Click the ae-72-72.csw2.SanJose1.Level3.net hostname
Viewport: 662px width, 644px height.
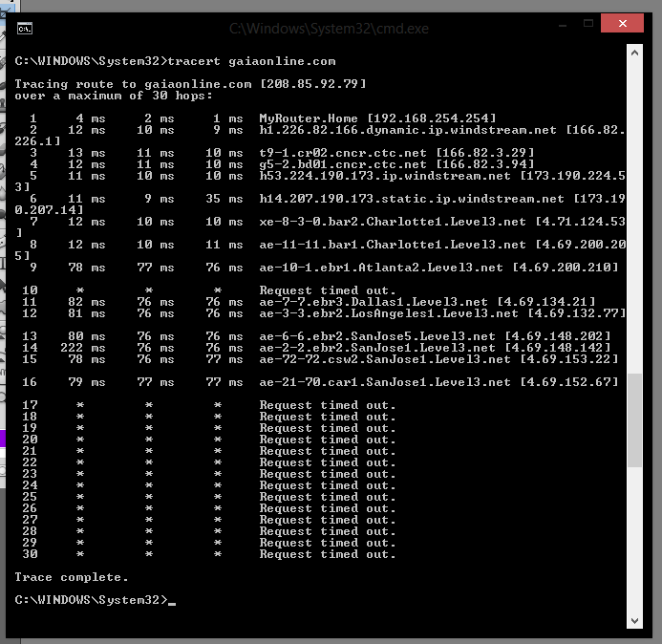point(385,359)
